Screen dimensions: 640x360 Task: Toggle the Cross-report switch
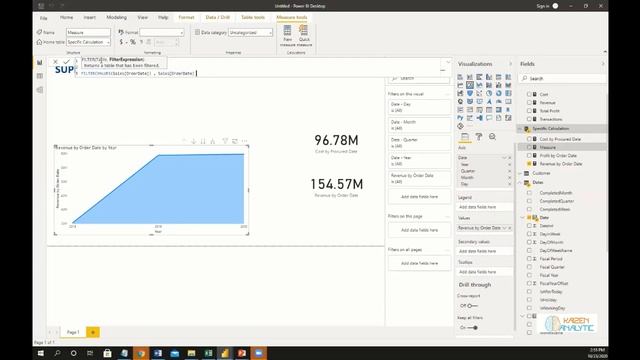pos(472,306)
